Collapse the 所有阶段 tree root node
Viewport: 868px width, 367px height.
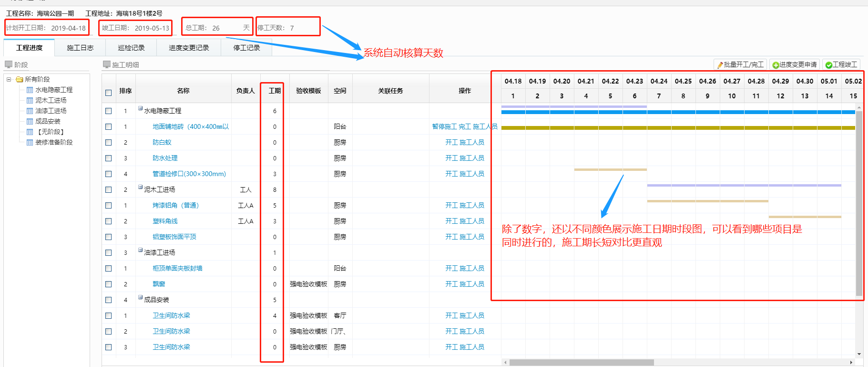click(x=9, y=79)
